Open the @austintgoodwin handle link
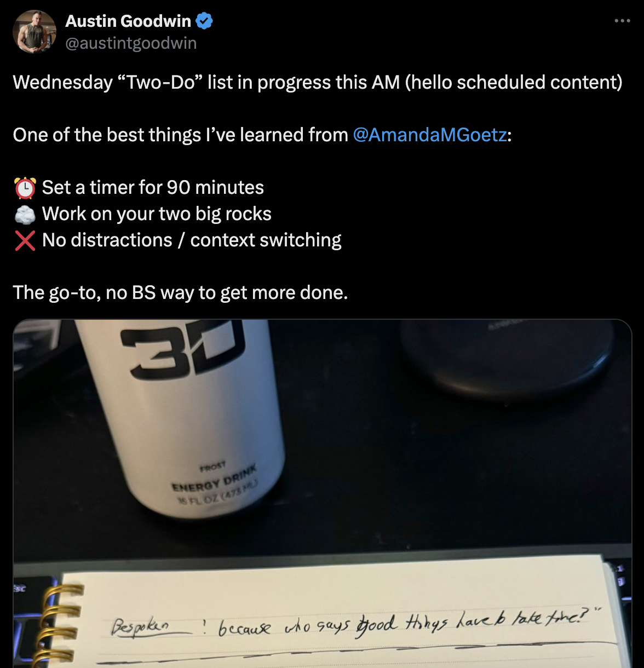644x668 pixels. coord(131,43)
